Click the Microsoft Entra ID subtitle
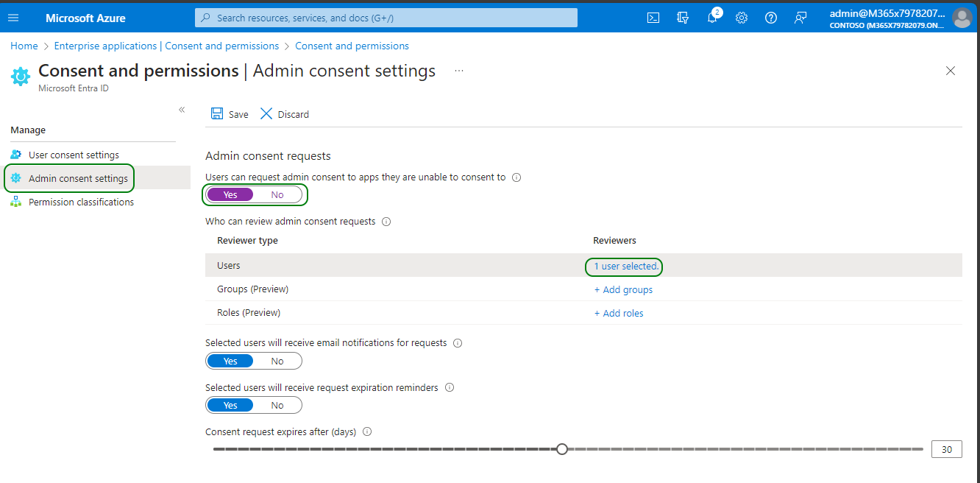The image size is (980, 483). point(74,88)
